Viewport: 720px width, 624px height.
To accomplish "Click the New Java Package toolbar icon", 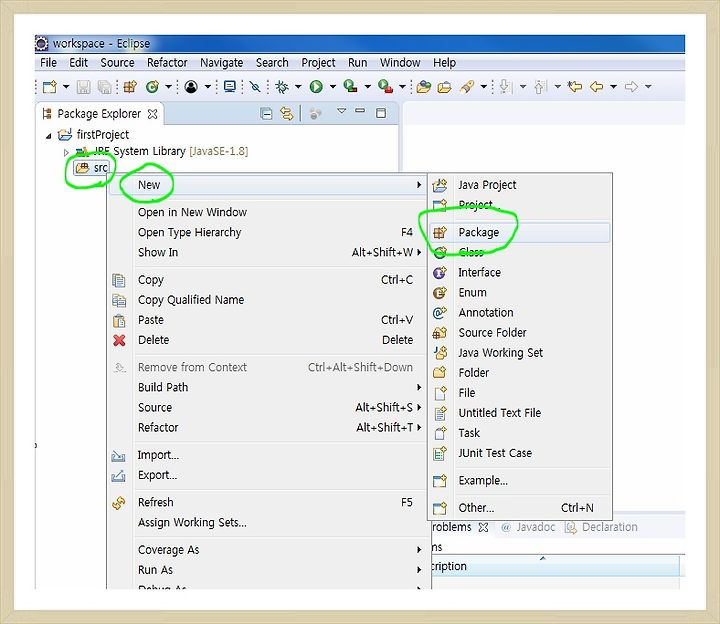I will [x=130, y=87].
